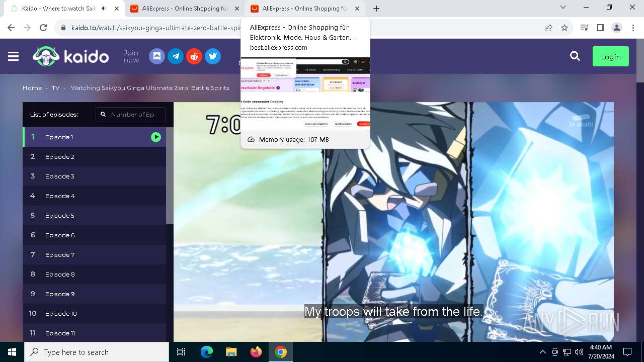The height and width of the screenshot is (362, 644).
Task: Mute the Kaido tab audio icon
Action: (x=104, y=9)
